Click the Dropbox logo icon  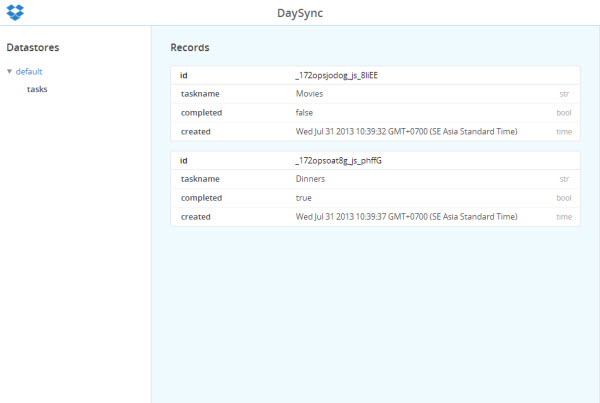pos(15,12)
